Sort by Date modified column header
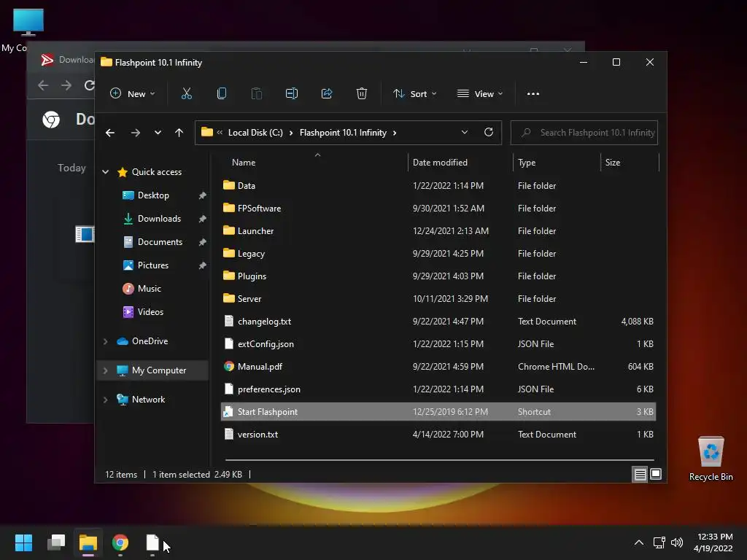747x560 pixels. point(460,163)
